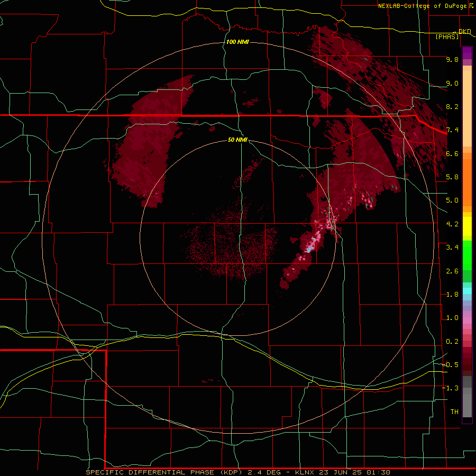Screen dimensions: 476x476
Task: Click the 50 NMI range ring label
Action: [x=237, y=140]
